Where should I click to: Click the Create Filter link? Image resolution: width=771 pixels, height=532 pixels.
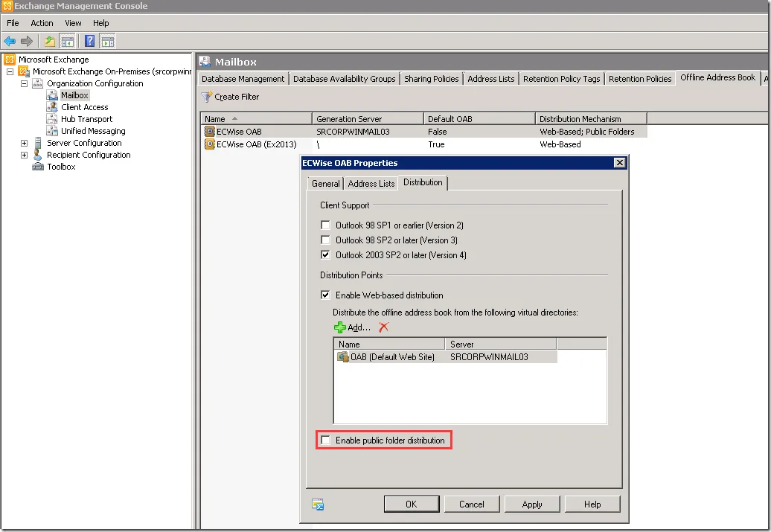pyautogui.click(x=237, y=97)
